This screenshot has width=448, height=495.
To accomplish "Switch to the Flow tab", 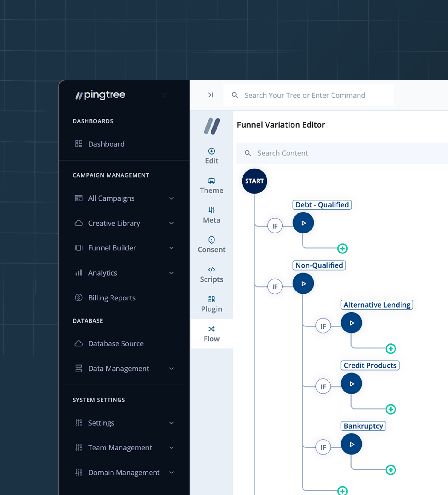I will (211, 334).
